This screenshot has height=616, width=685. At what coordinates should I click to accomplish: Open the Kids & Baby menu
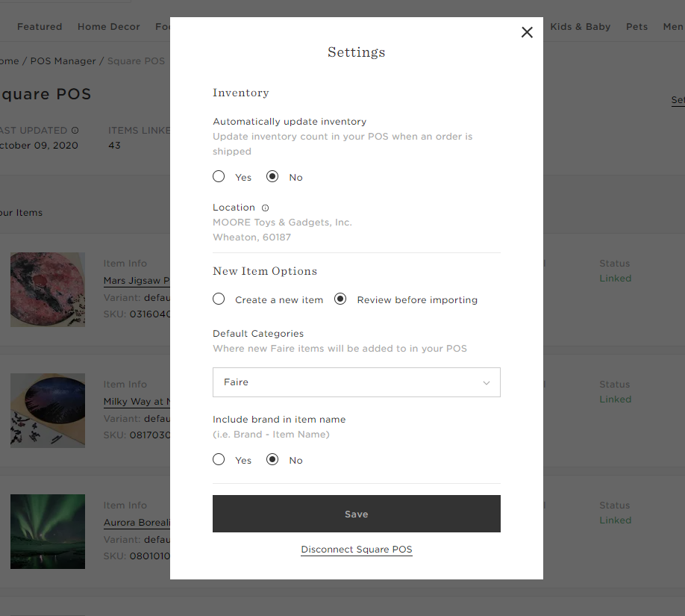[580, 27]
